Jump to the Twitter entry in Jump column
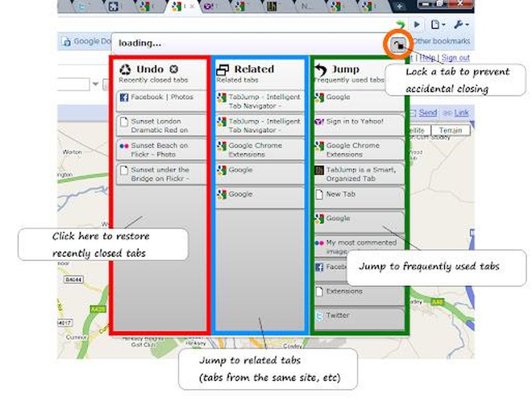The width and height of the screenshot is (532, 414). (359, 319)
